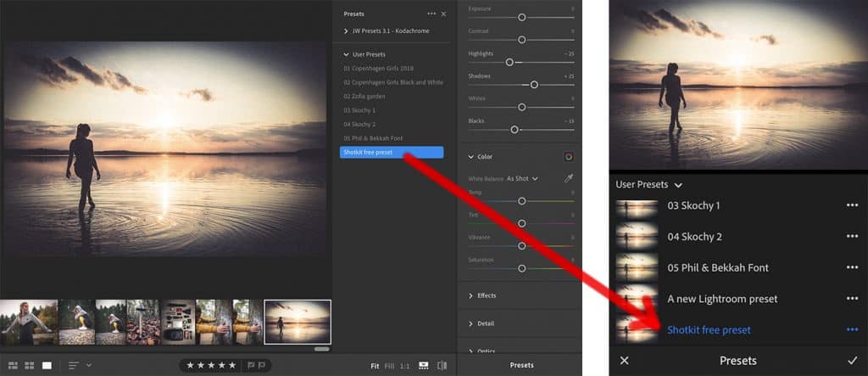Adjust the Highlights slider handle
The height and width of the screenshot is (376, 868).
coord(509,63)
